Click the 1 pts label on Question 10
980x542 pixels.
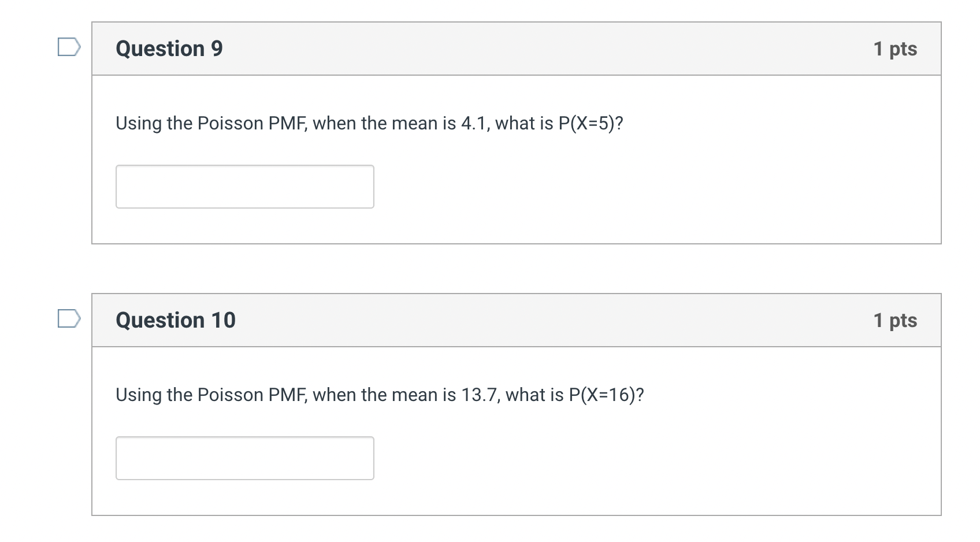click(x=895, y=320)
